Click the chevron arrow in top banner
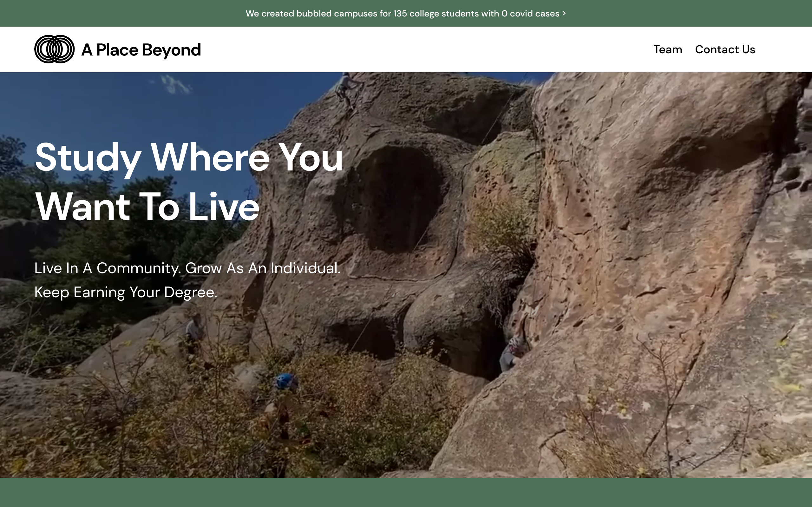The width and height of the screenshot is (812, 507). (x=564, y=13)
